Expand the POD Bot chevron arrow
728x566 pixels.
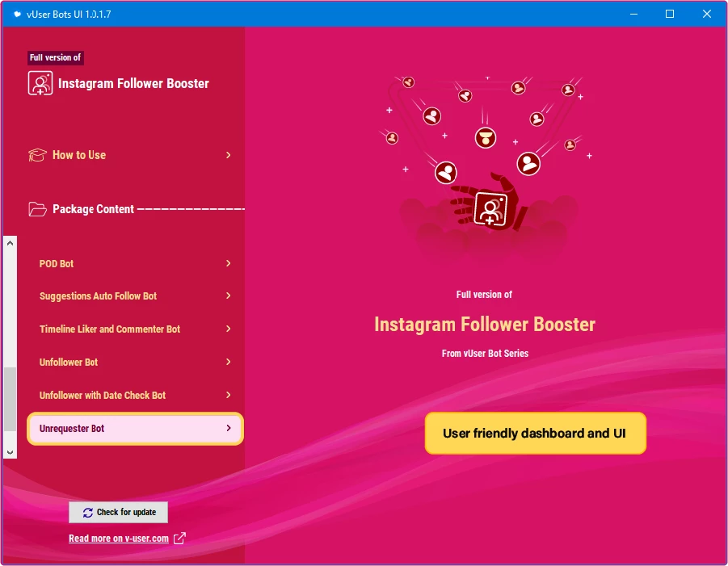229,263
